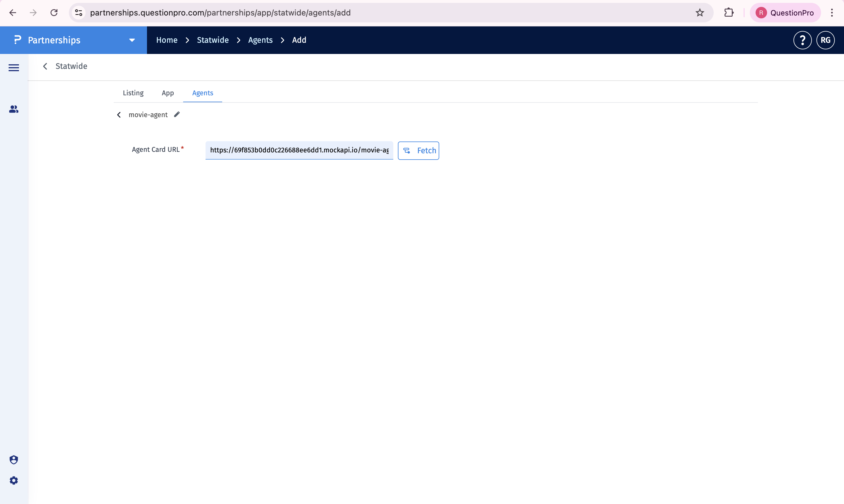Click the address bar URL
844x504 pixels.
coord(220,13)
